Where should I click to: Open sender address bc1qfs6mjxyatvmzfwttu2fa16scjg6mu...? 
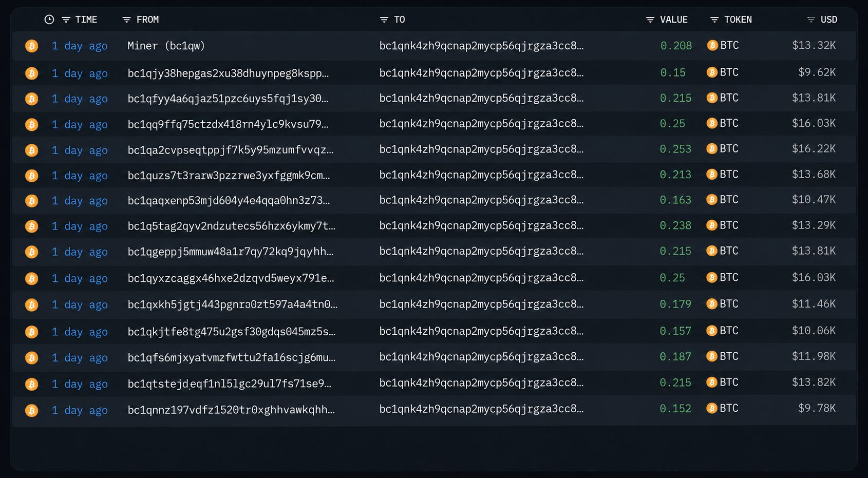pos(232,357)
